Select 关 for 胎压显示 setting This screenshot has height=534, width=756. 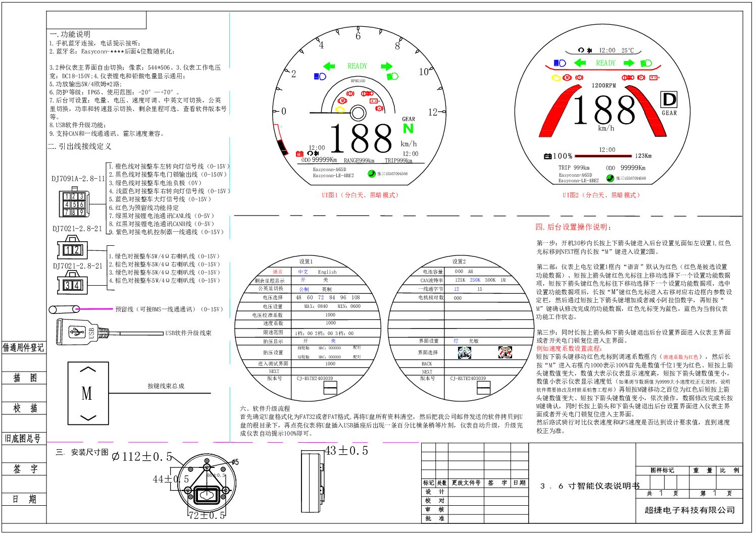click(x=333, y=341)
